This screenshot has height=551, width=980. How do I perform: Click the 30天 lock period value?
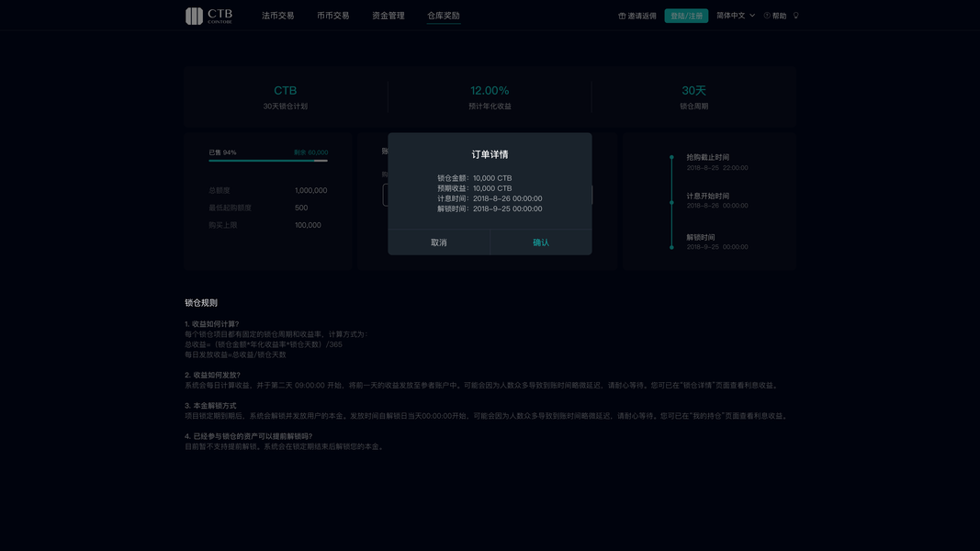693,91
